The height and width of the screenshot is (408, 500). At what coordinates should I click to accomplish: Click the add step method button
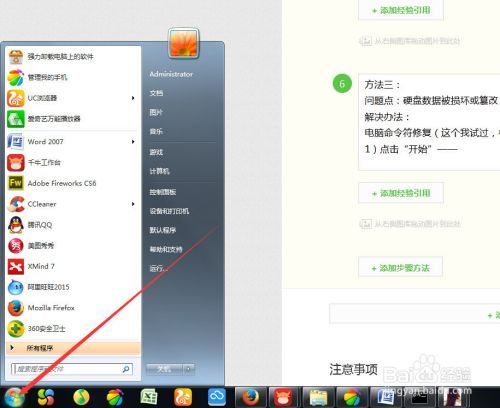[x=401, y=268]
